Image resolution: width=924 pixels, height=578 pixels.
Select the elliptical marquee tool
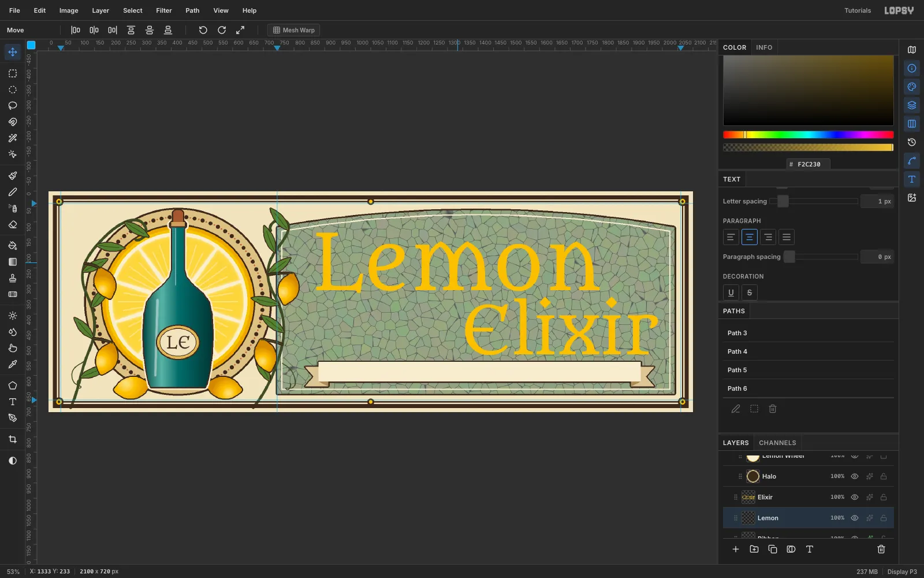(13, 90)
